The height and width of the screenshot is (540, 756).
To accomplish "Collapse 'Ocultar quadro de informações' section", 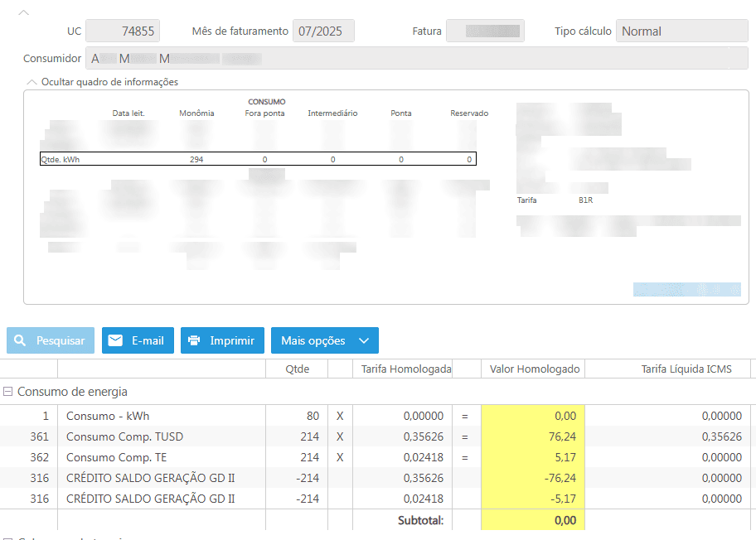I will [x=31, y=82].
